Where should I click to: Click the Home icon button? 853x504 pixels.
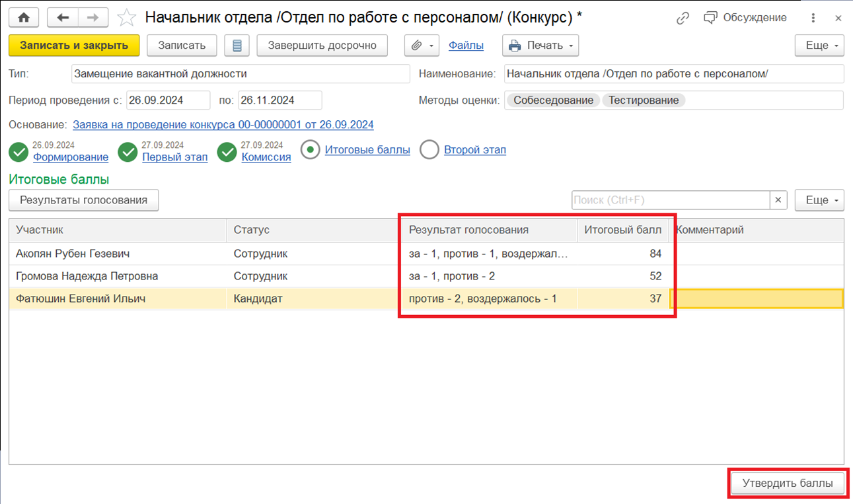point(24,18)
